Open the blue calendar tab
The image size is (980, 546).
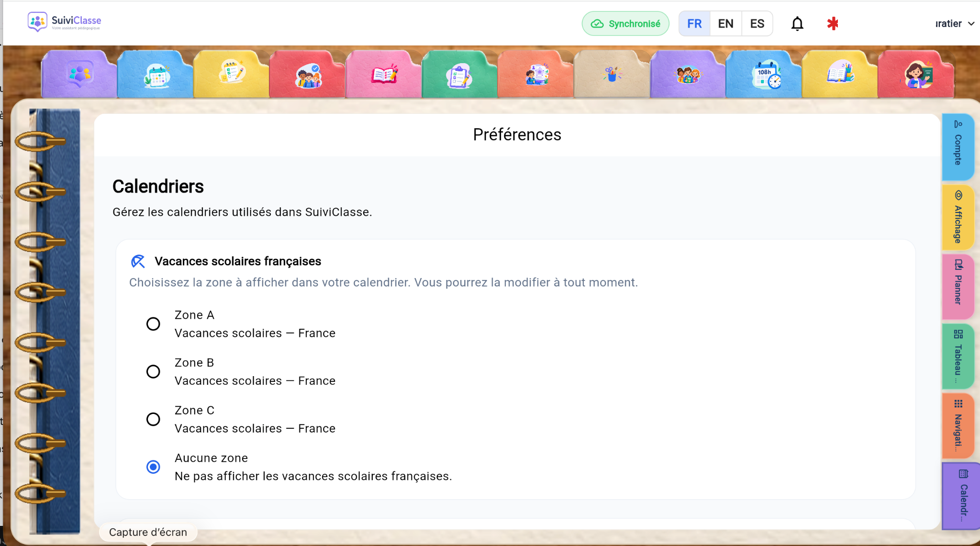[x=156, y=75]
